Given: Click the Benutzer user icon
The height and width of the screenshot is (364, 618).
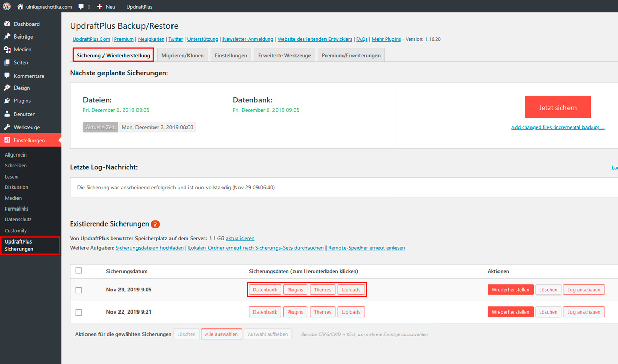Looking at the screenshot, I should tap(7, 114).
